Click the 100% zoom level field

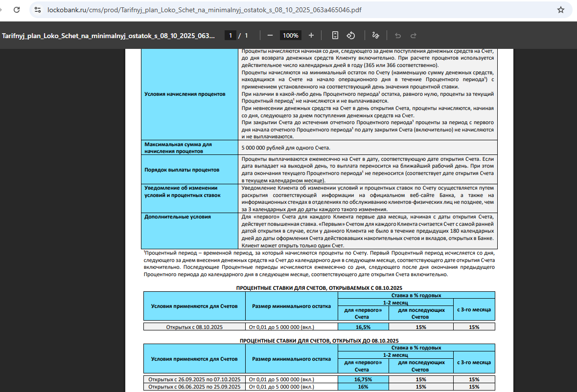(x=290, y=35)
